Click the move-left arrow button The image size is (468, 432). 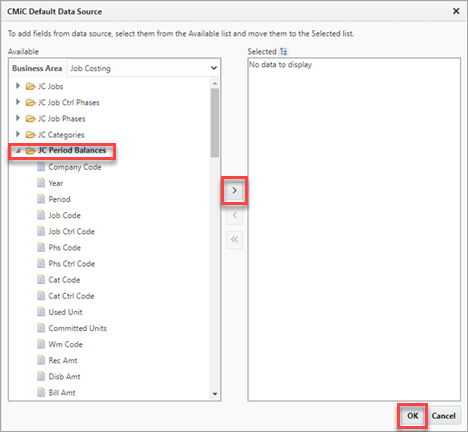coord(234,215)
